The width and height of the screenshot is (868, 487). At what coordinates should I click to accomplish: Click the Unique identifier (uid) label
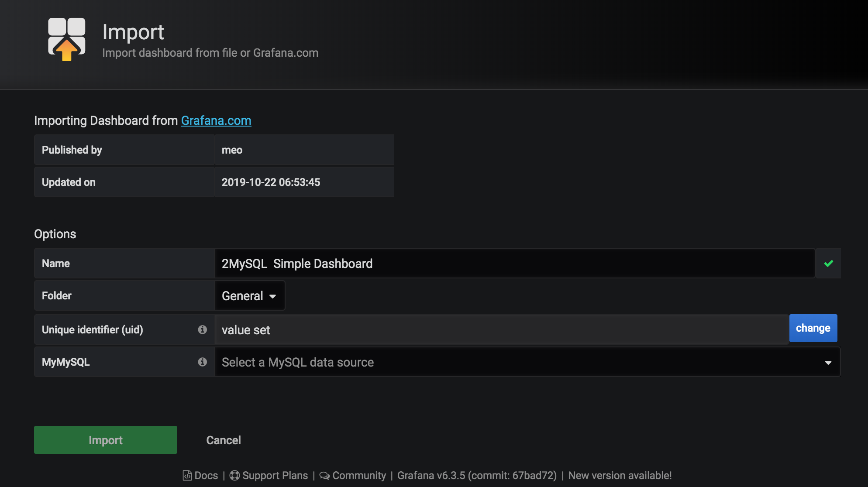tap(93, 329)
